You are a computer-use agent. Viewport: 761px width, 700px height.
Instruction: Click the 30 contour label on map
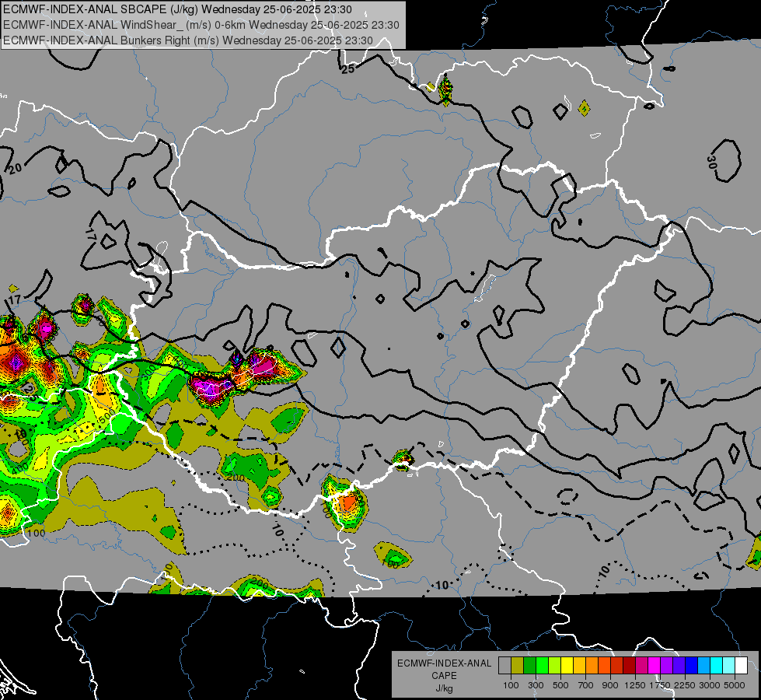[711, 163]
